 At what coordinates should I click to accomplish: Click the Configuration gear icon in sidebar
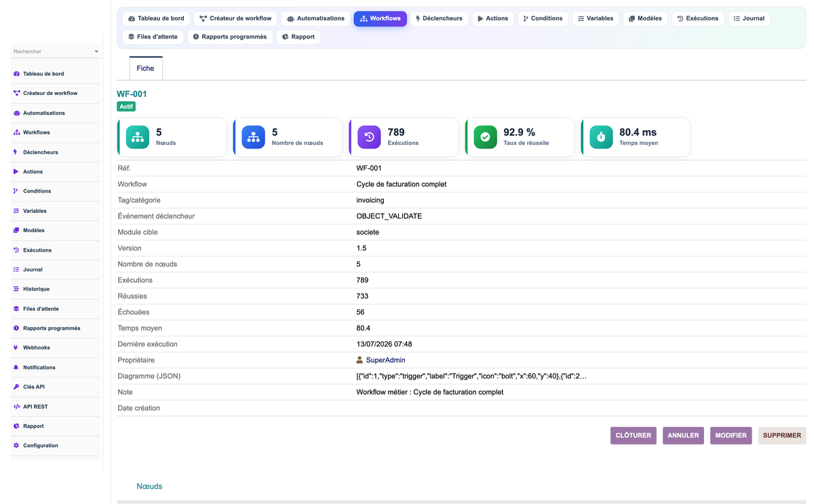point(16,446)
